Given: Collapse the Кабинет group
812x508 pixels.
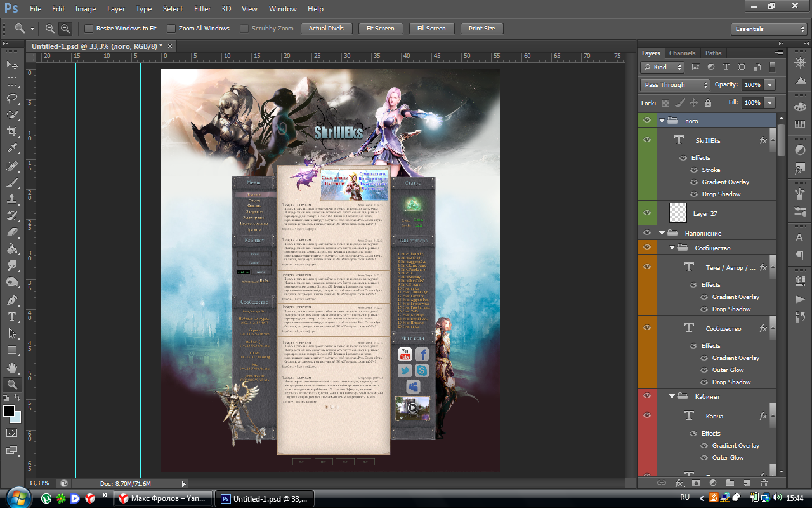Looking at the screenshot, I should [672, 396].
